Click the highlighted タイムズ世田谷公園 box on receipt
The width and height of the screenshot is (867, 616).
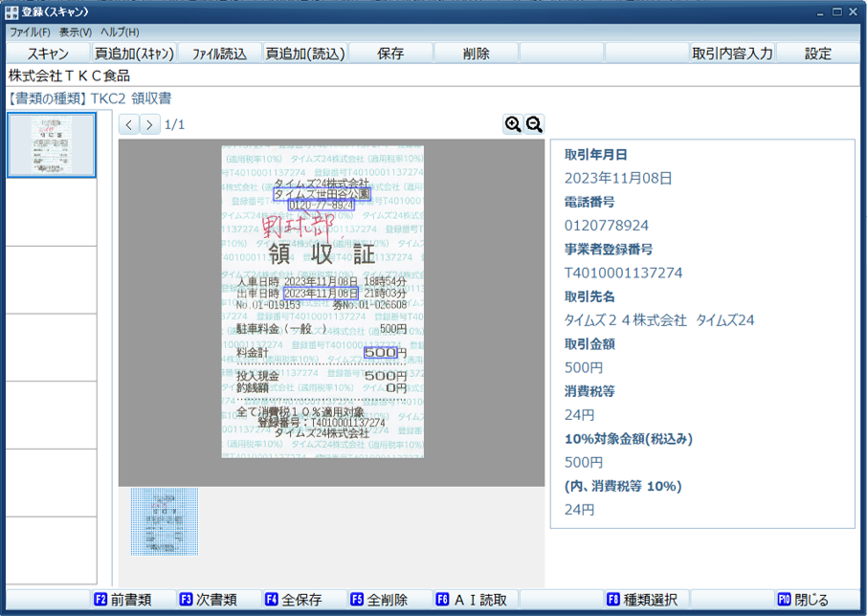(x=322, y=194)
